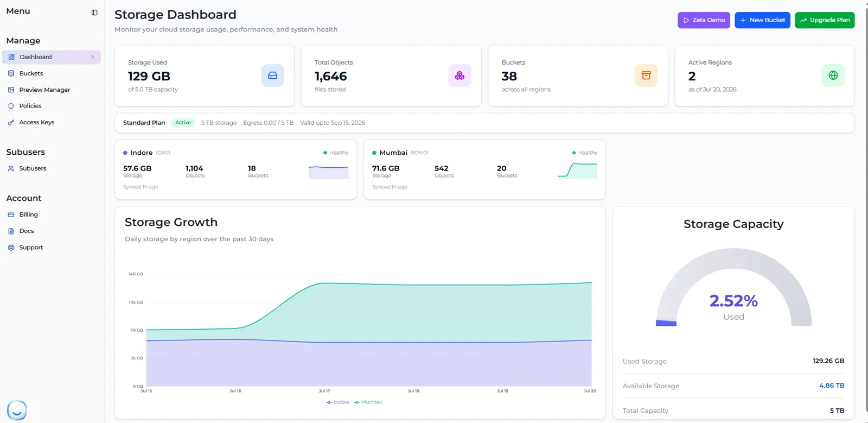Create a New Bucket
Viewport: 868px width, 423px height.
tap(762, 20)
